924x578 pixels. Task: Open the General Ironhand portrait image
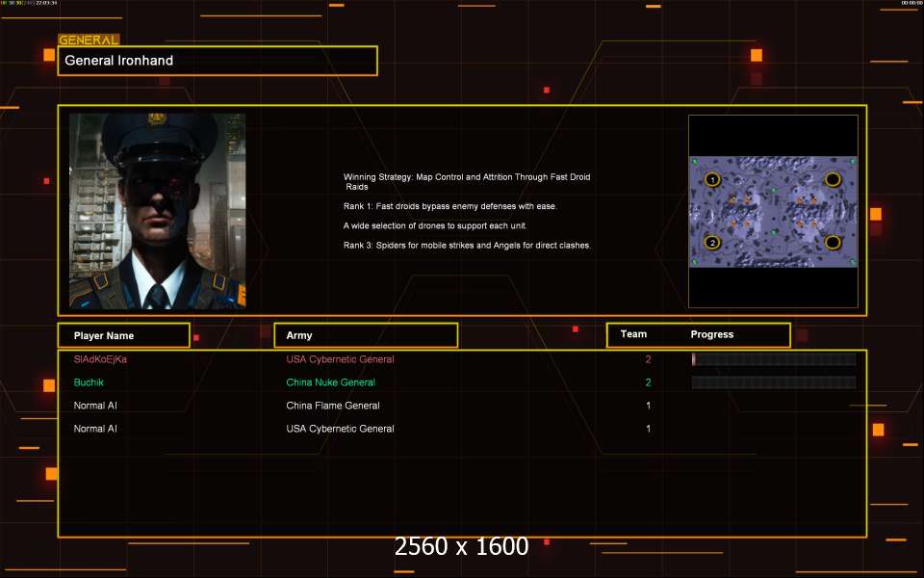click(157, 210)
